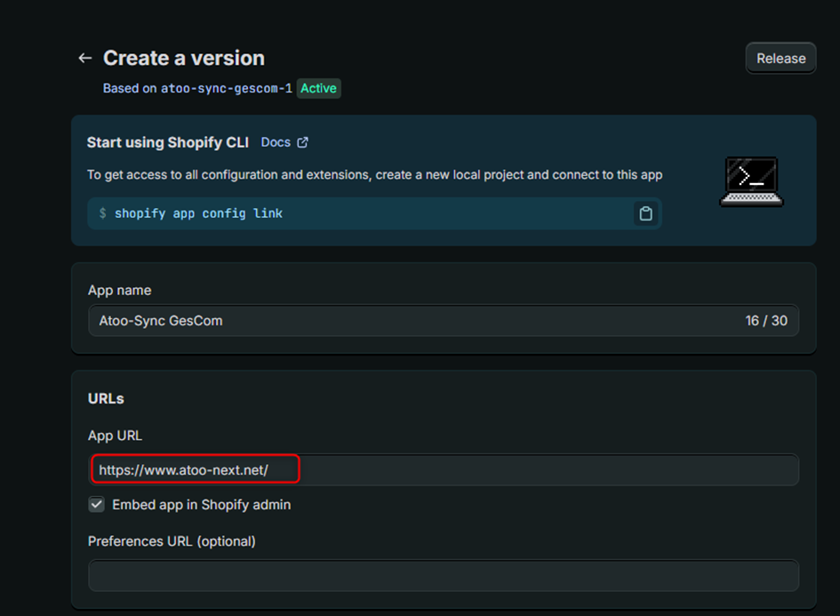
Task: Select the atoo-sync-gescom-1 version name
Action: point(227,88)
